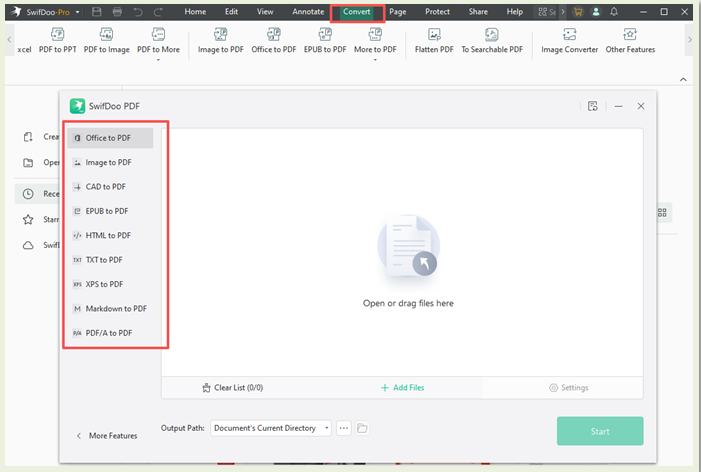
Task: Click the Redo arrow icon
Action: 158,12
